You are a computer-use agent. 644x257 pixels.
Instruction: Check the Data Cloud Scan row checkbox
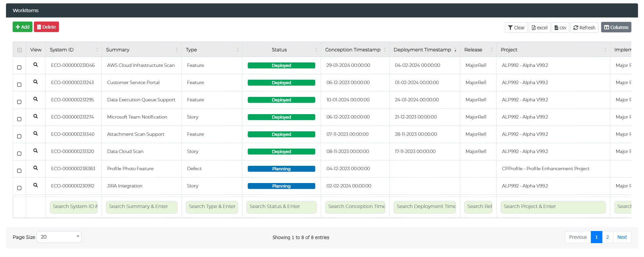pyautogui.click(x=19, y=154)
